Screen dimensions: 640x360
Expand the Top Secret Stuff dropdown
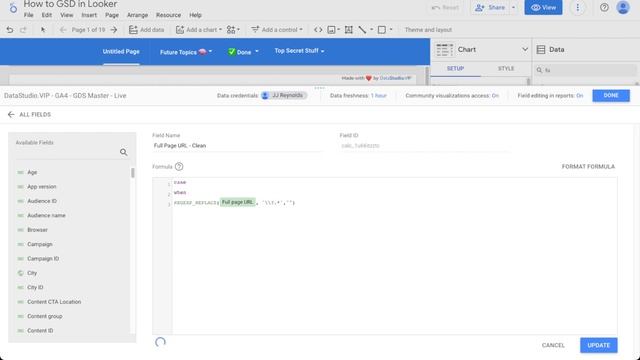[322, 51]
